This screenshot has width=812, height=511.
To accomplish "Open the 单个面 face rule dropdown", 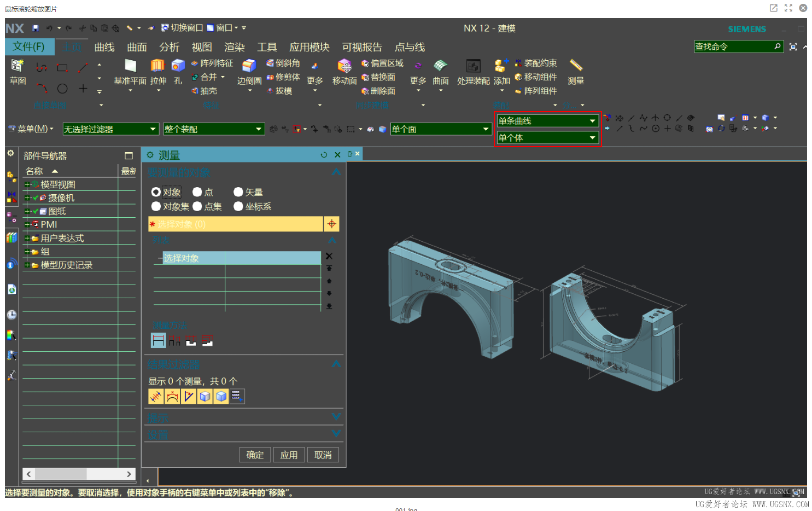I will [441, 129].
